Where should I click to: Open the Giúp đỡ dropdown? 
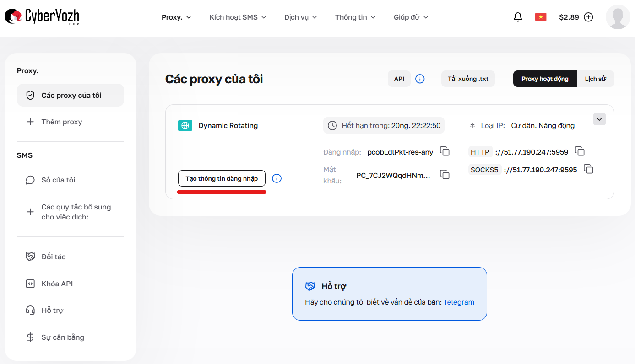tap(411, 16)
